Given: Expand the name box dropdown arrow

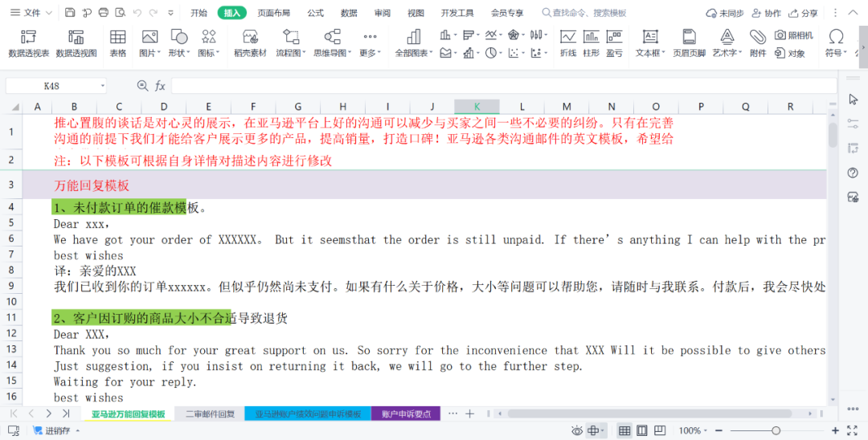Looking at the screenshot, I should pos(103,86).
